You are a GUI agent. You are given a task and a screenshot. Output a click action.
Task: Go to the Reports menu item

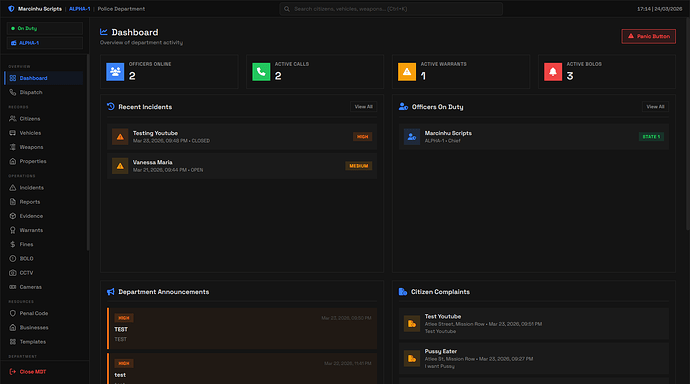[44, 202]
